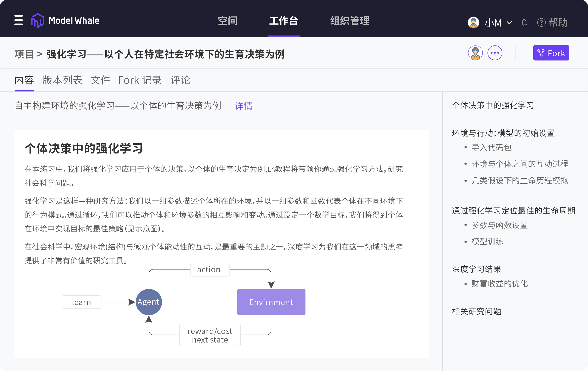The image size is (588, 371).
Task: Click the action label in the diagram
Action: tap(210, 270)
